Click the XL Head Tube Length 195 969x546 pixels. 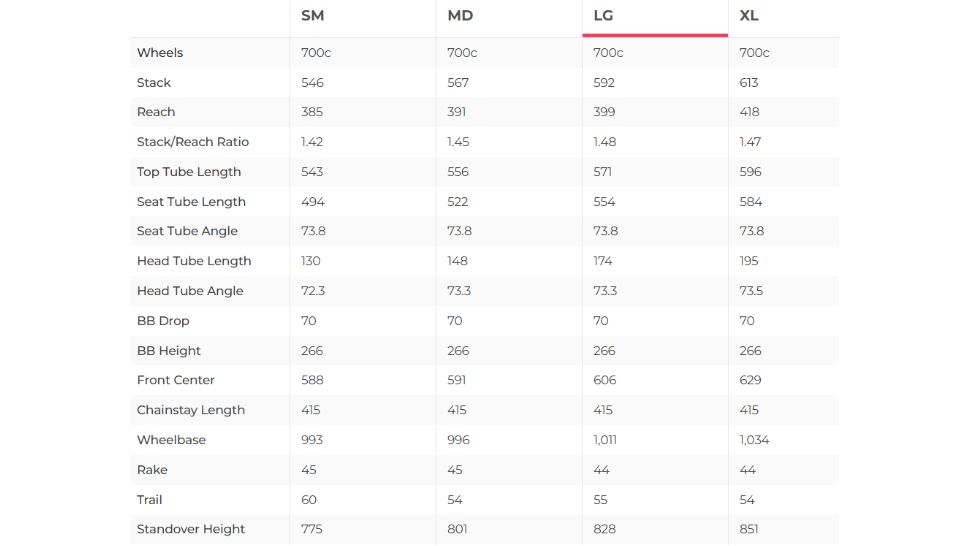(x=750, y=261)
